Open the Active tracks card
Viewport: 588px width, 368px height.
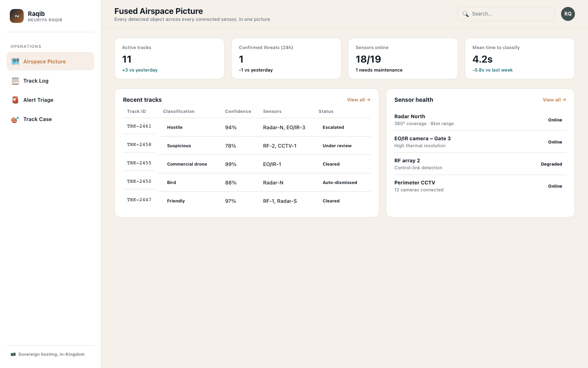(169, 58)
